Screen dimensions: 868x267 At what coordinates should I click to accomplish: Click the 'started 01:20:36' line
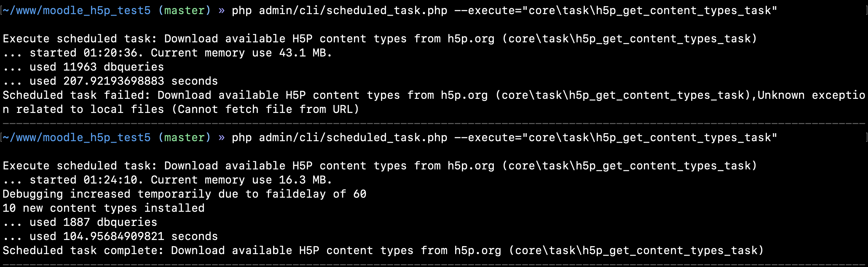(167, 53)
